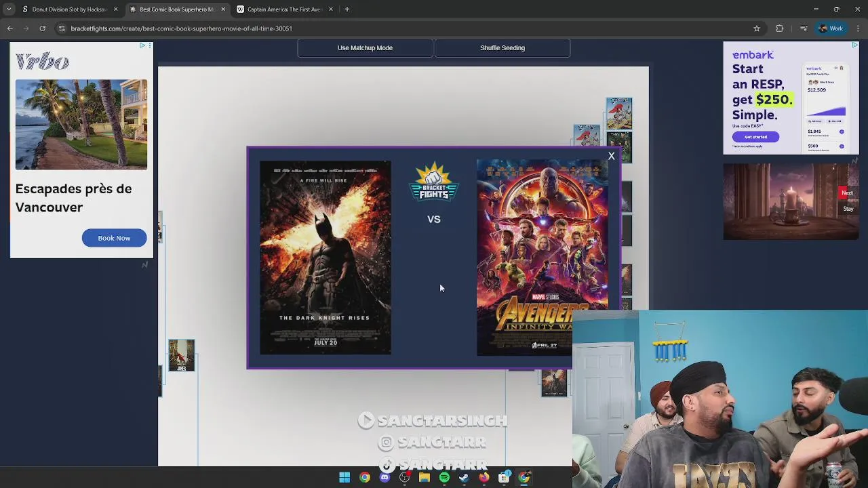Click the bracketfights.com address bar

click(407, 28)
